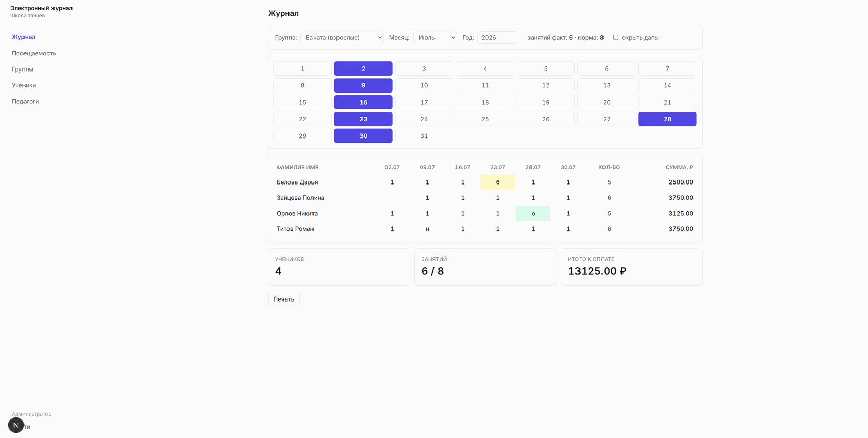
Task: Click the green 'о' cell for Орлов Никита
Action: (x=533, y=213)
